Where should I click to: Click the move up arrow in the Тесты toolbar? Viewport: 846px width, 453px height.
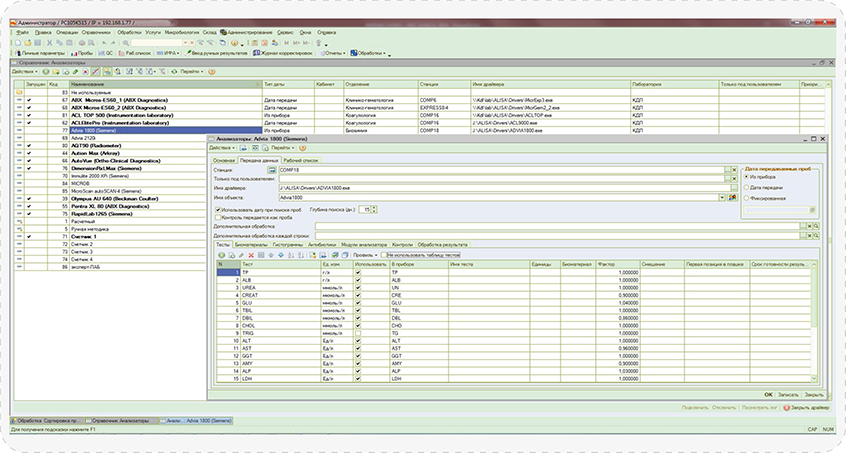(x=271, y=255)
